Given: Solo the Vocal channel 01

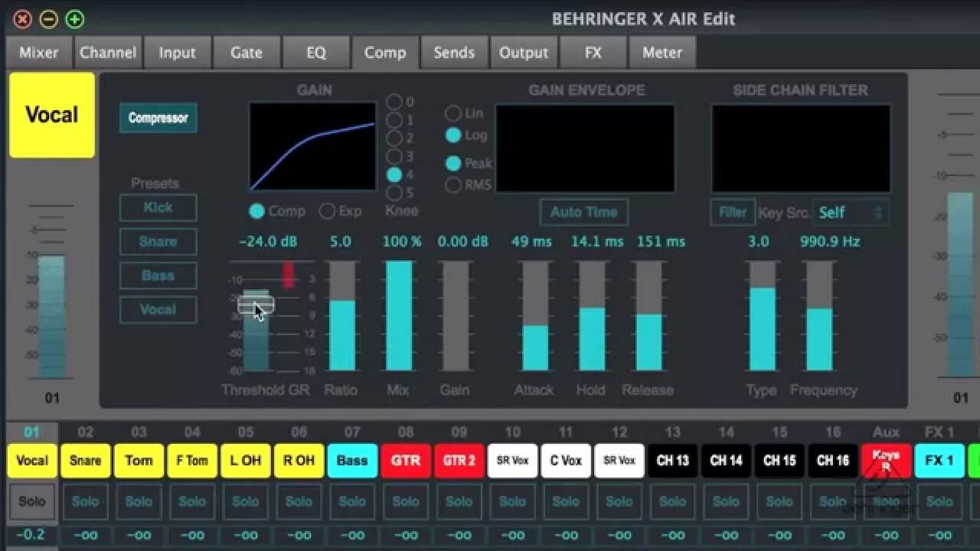Looking at the screenshot, I should [x=32, y=502].
